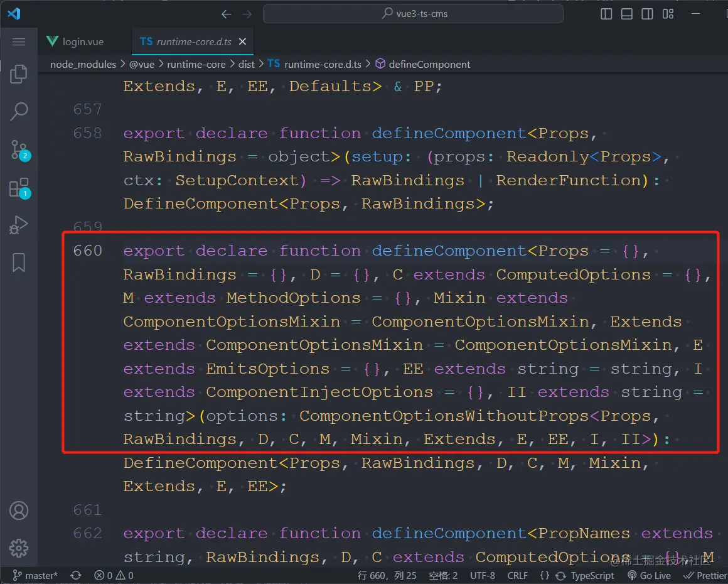Open the Explorer view in activity bar
Image resolution: width=728 pixels, height=584 pixels.
(x=19, y=74)
